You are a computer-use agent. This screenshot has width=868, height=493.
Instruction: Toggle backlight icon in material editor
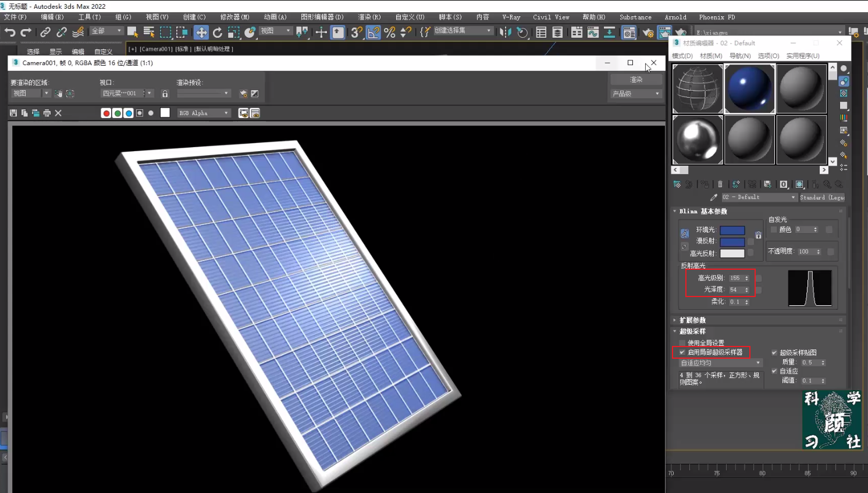tap(844, 81)
